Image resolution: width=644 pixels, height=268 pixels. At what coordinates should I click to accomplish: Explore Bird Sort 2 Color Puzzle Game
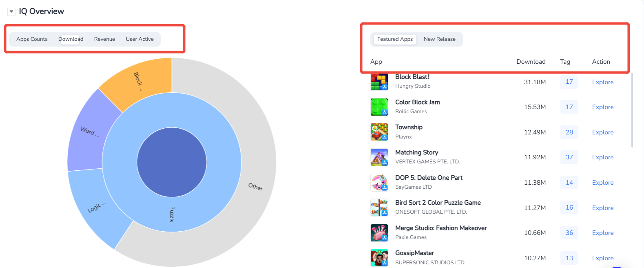(603, 208)
